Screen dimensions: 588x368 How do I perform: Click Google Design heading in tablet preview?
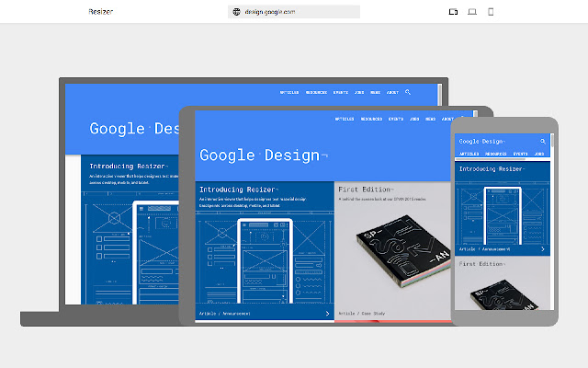(x=264, y=155)
